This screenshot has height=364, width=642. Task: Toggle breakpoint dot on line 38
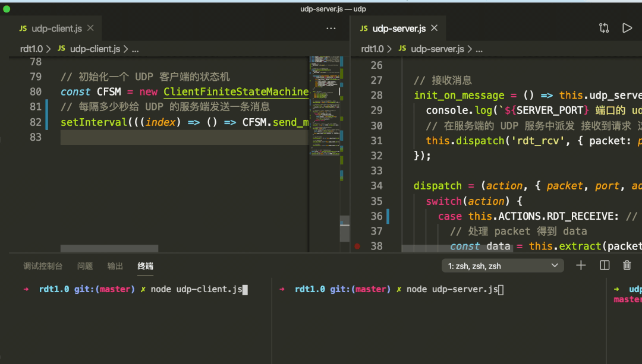click(357, 246)
